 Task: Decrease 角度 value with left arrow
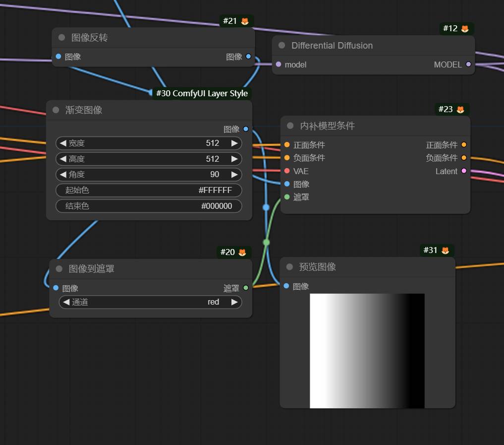[63, 175]
